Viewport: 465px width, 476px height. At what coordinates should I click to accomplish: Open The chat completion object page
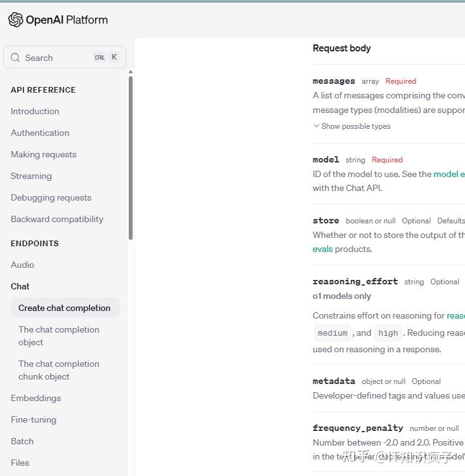click(59, 336)
